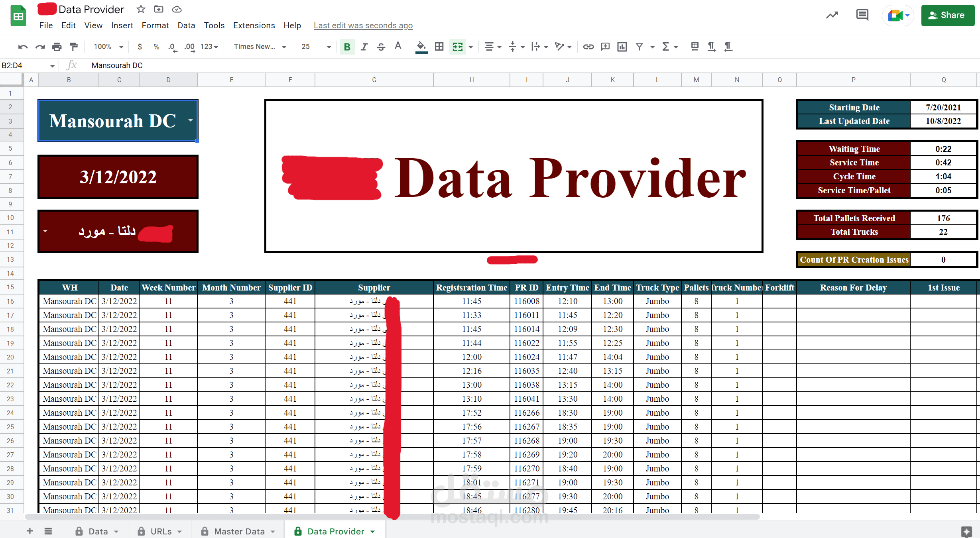Toggle bold formatting button
Screen dimensions: 980x538
click(x=347, y=47)
